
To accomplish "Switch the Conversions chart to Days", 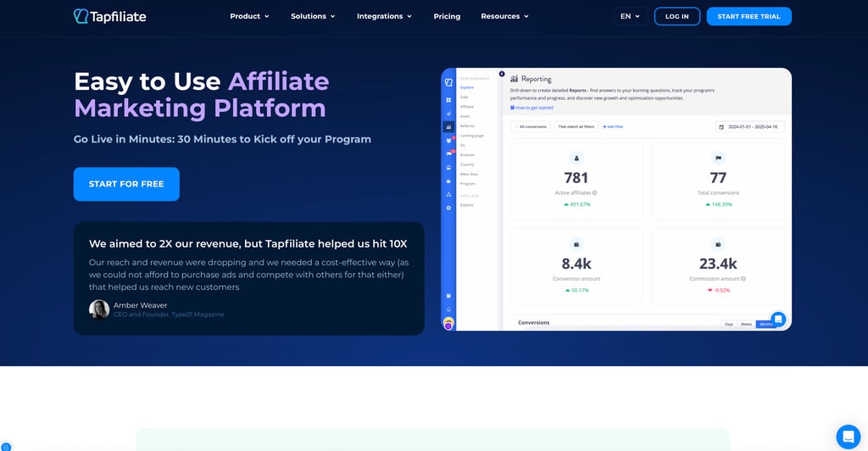I will 729,325.
